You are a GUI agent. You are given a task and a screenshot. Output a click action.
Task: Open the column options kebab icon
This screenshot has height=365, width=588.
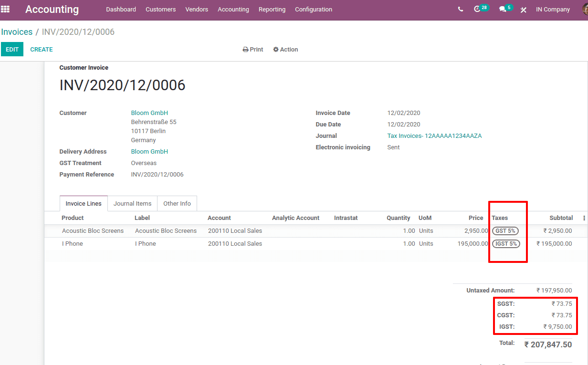[584, 218]
